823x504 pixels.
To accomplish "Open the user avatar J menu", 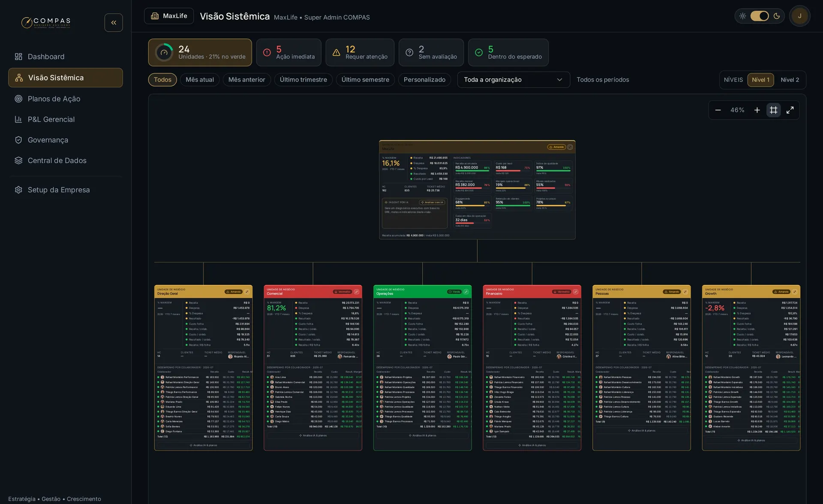I will (799, 16).
